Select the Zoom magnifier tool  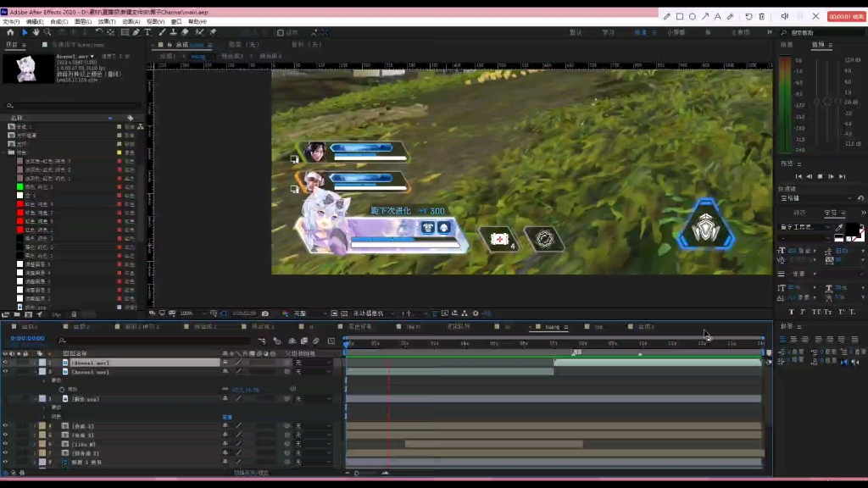pos(47,32)
